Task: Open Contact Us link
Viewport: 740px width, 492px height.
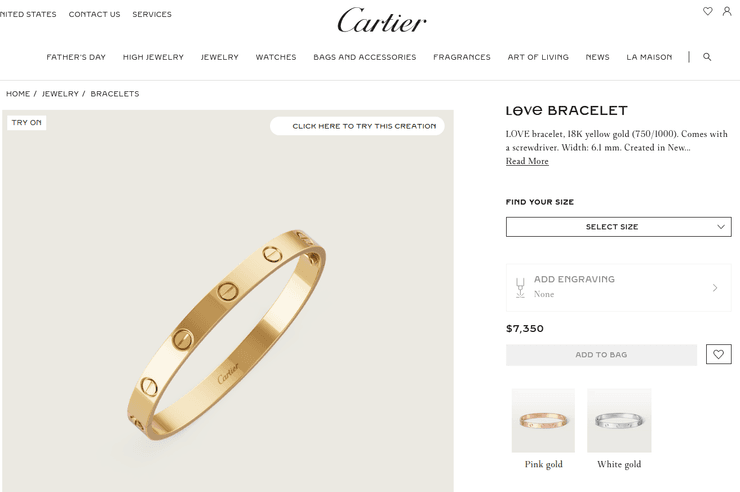Action: pyautogui.click(x=94, y=14)
